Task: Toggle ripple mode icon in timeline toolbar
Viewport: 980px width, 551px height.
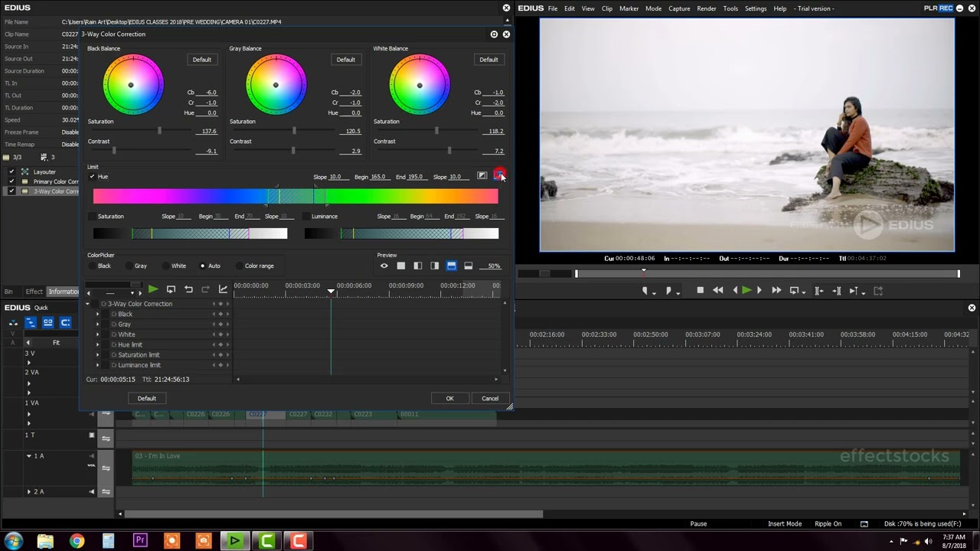Action: (31, 322)
